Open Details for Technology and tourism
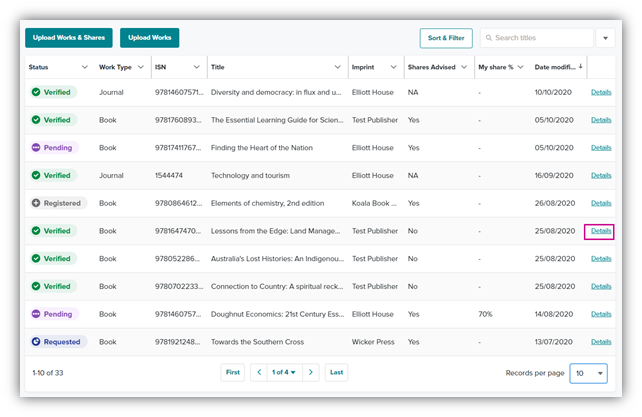Screen dimensions: 642x417 pyautogui.click(x=601, y=176)
